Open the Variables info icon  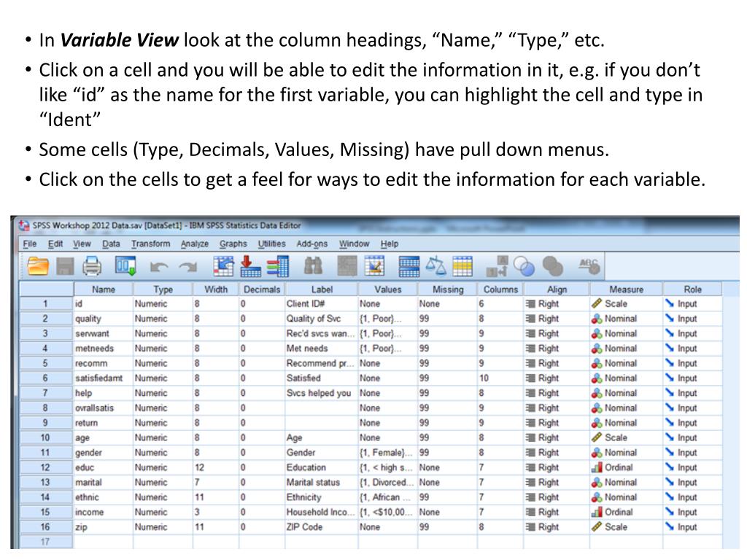point(278,266)
